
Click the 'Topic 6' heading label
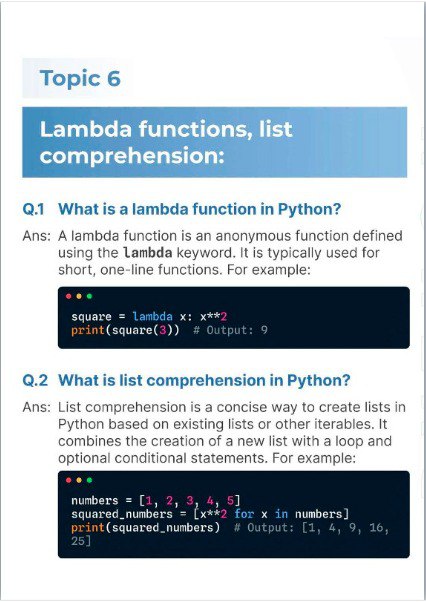pyautogui.click(x=80, y=78)
